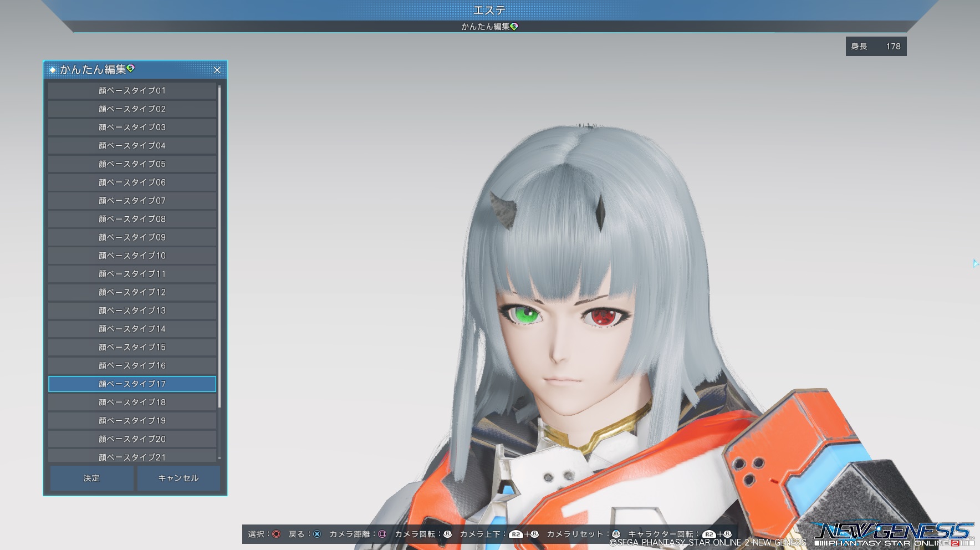Click the cross button icon beside 戻る

[x=317, y=534]
